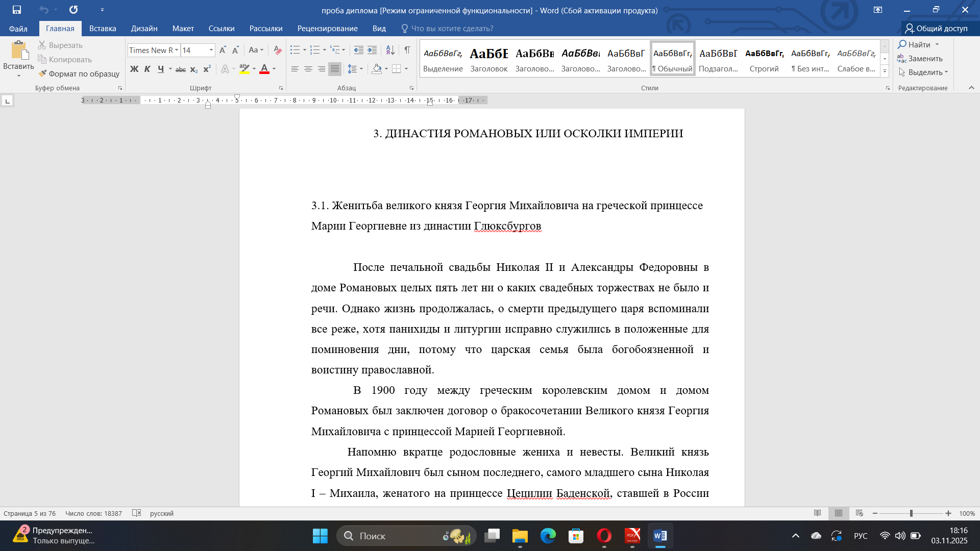Viewport: 980px width, 551px height.
Task: Click the Format Painter brush icon
Action: [x=42, y=73]
